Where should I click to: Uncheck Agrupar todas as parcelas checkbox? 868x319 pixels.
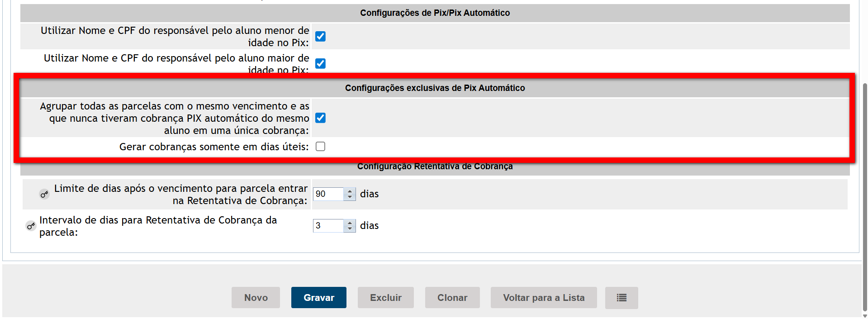(x=320, y=118)
